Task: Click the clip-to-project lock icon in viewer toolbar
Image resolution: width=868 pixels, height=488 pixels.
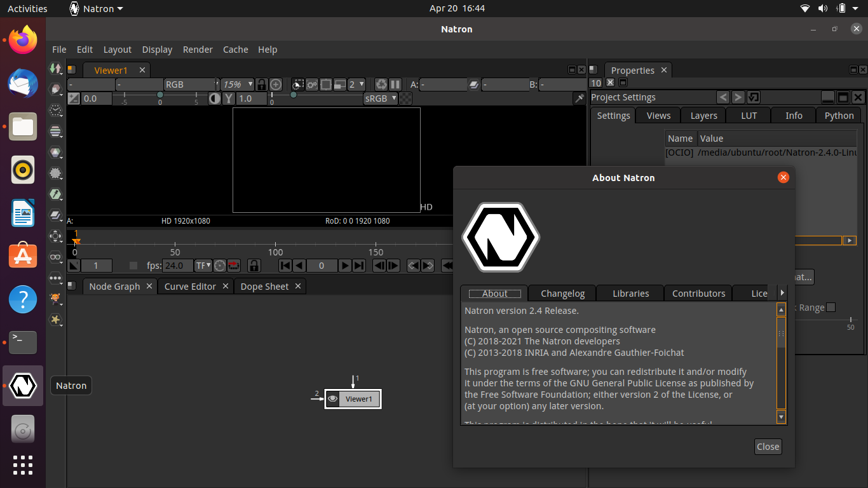Action: click(x=261, y=85)
